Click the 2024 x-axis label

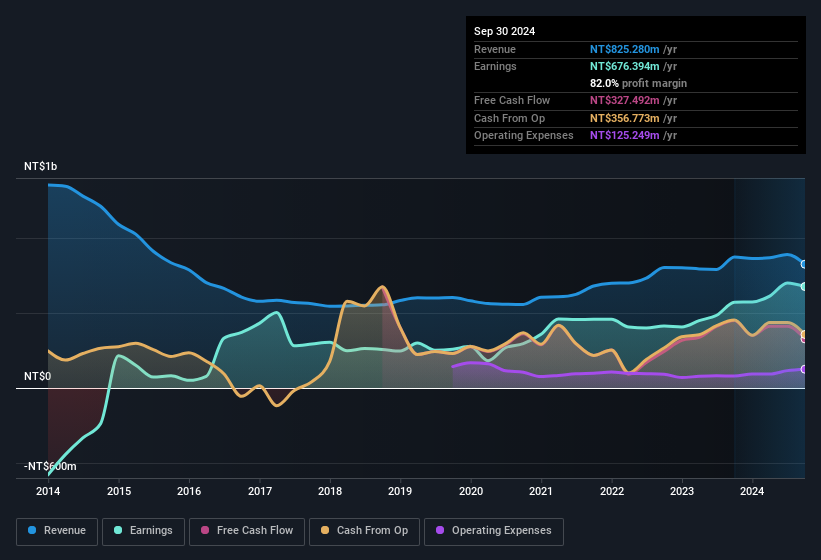(752, 491)
